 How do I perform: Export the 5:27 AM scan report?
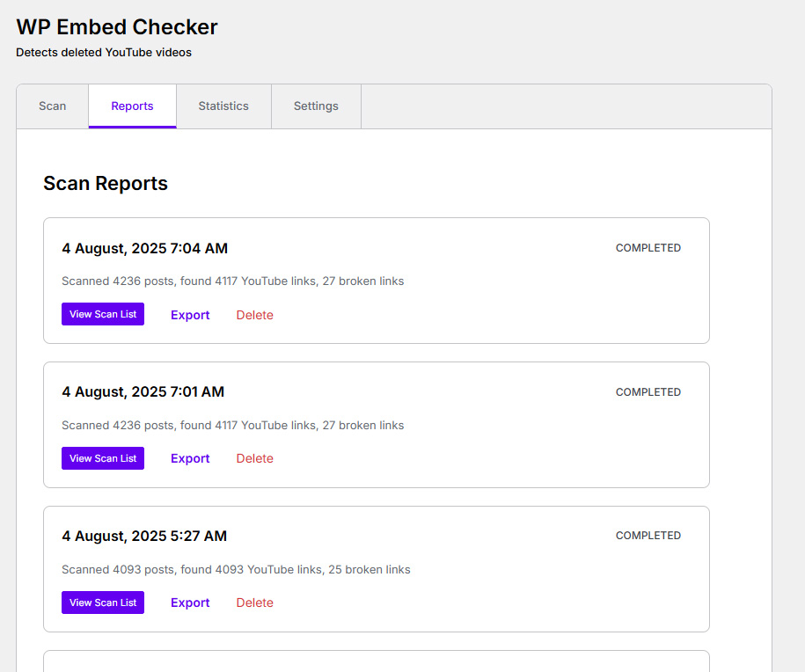[x=190, y=603]
